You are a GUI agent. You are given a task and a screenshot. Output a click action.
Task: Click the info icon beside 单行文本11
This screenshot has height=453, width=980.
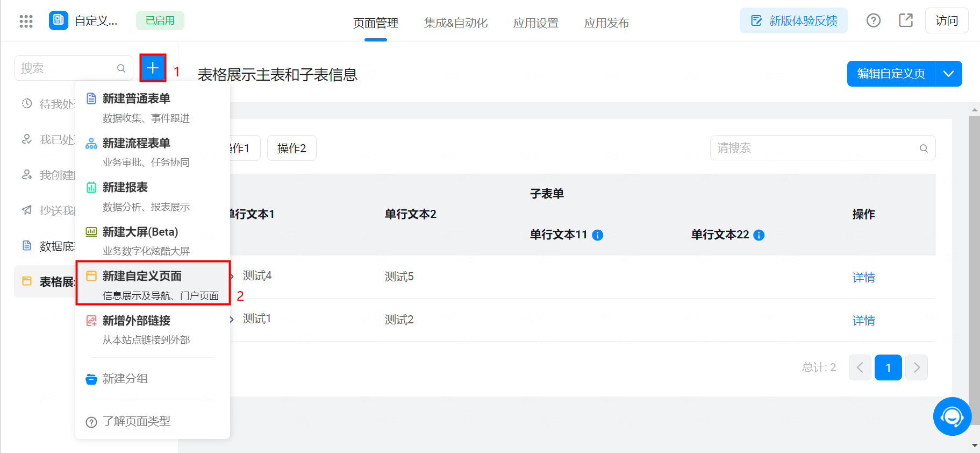(x=597, y=235)
